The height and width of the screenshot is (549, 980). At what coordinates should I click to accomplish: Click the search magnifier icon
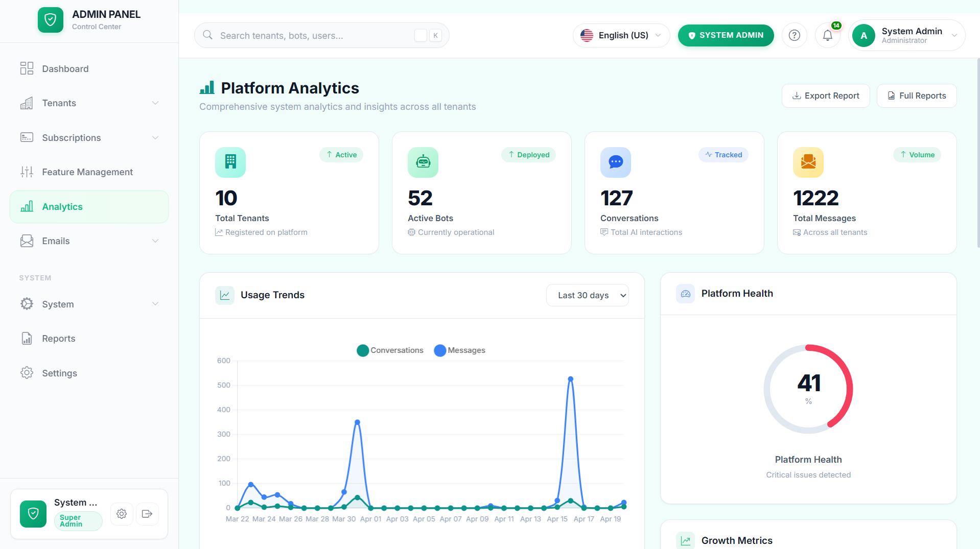point(207,35)
